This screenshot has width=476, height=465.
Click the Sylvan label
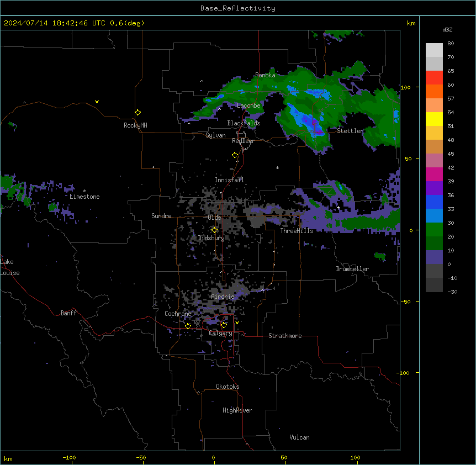(215, 135)
